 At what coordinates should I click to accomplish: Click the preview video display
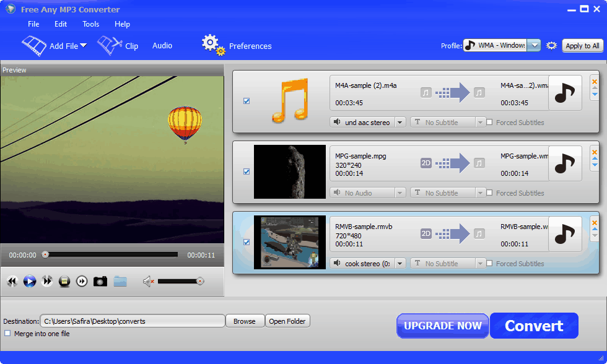[x=112, y=159]
